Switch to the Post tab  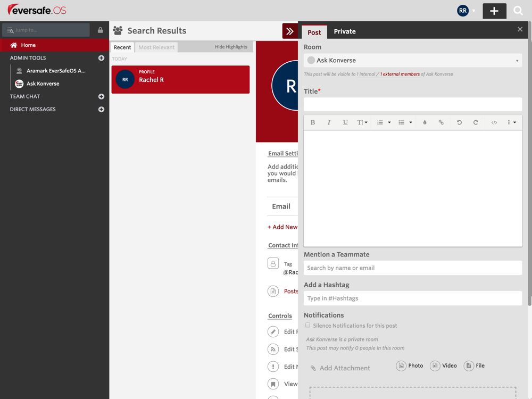[x=314, y=32]
